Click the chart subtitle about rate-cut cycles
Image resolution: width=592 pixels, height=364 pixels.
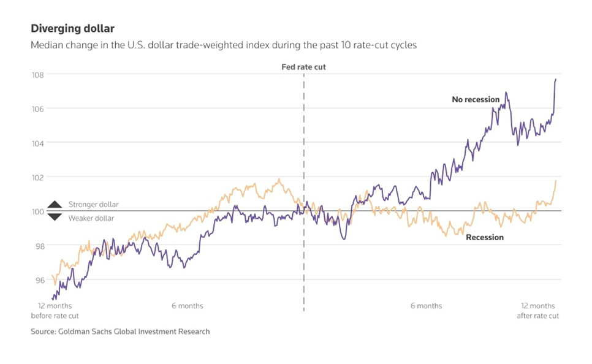[224, 46]
